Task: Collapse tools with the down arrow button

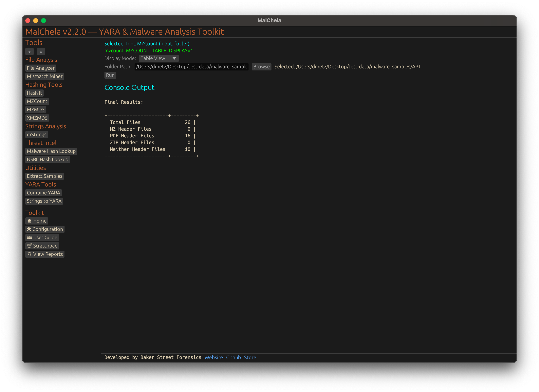Action: [x=29, y=52]
